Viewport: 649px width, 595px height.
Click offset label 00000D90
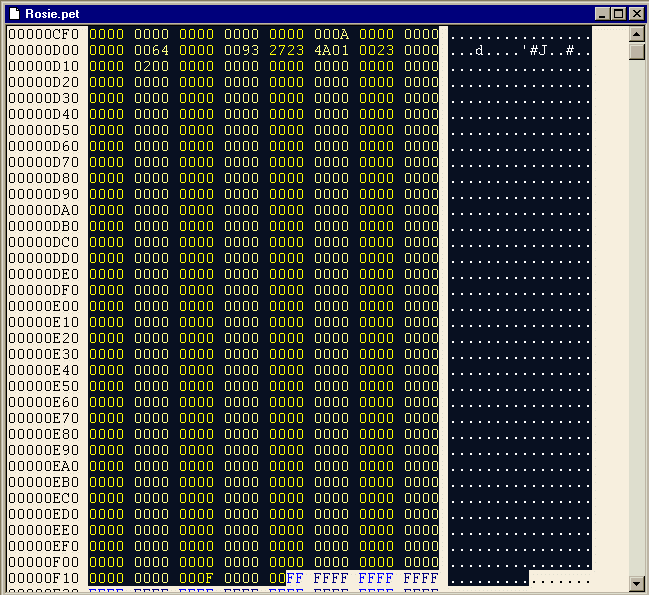(x=43, y=194)
